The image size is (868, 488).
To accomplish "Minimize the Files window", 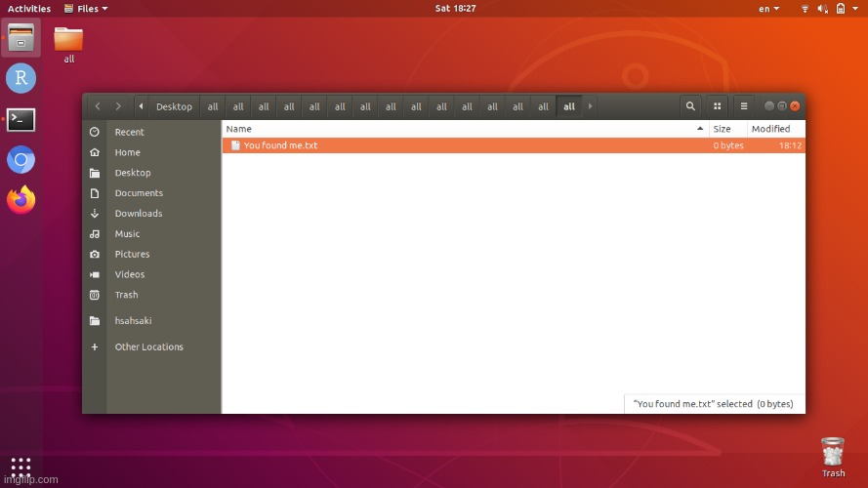I will coord(769,106).
